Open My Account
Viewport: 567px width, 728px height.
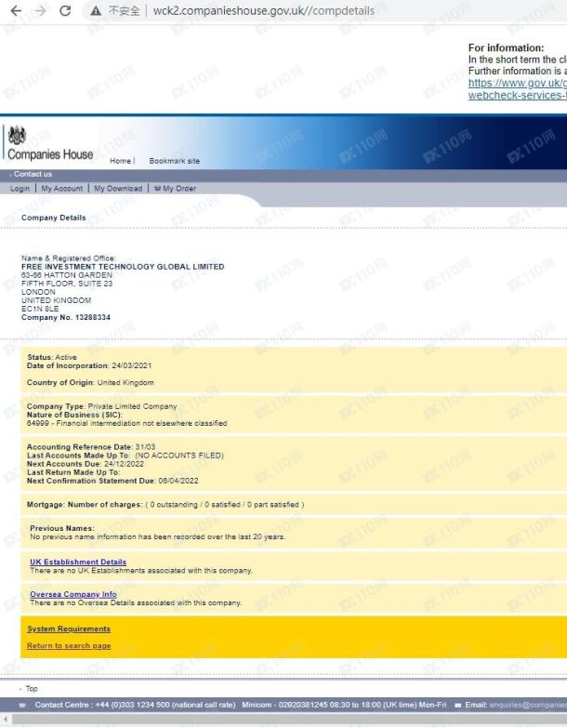coord(61,188)
